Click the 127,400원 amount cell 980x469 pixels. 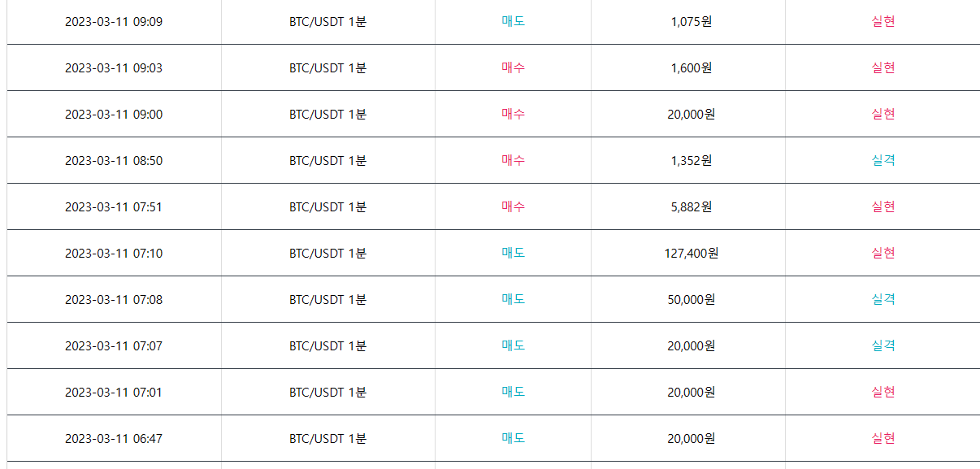pos(692,253)
